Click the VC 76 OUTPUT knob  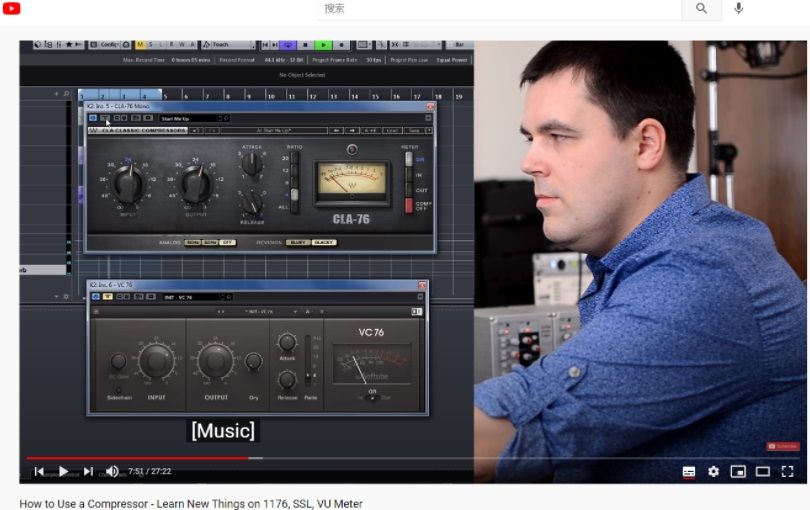click(x=215, y=360)
